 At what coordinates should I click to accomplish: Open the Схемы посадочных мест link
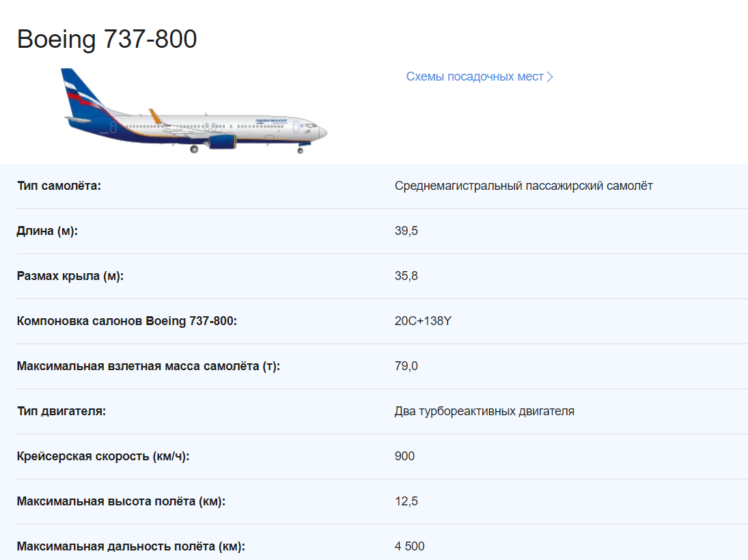475,76
